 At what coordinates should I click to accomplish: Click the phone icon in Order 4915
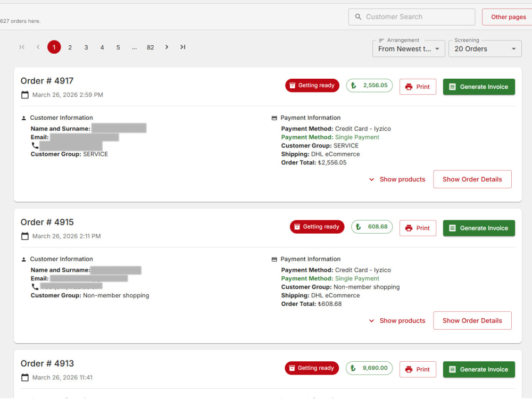(x=35, y=287)
